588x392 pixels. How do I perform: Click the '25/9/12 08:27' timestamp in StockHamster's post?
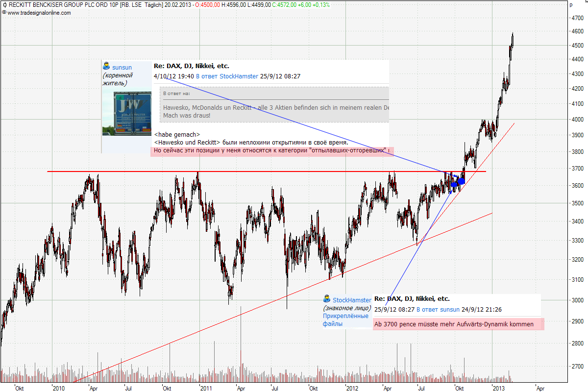pyautogui.click(x=394, y=309)
